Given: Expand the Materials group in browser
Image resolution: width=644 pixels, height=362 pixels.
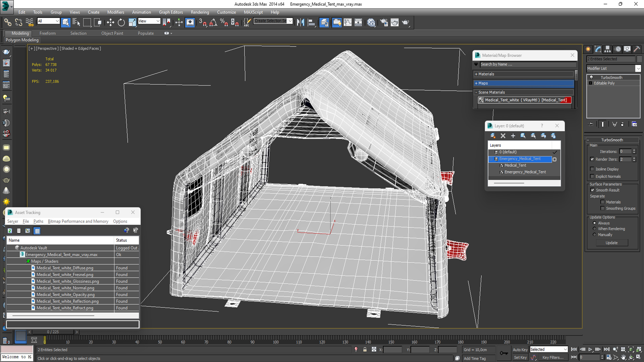Looking at the screenshot, I should [x=486, y=74].
